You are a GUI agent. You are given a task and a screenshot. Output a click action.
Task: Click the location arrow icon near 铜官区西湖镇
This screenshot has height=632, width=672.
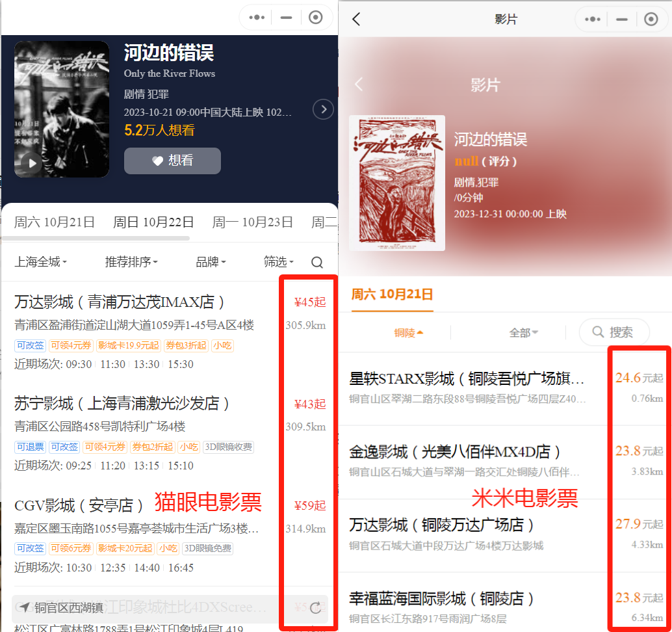pyautogui.click(x=24, y=608)
